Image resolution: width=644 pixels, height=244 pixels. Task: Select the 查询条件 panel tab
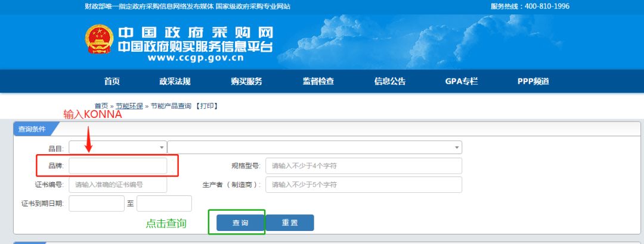coord(33,129)
